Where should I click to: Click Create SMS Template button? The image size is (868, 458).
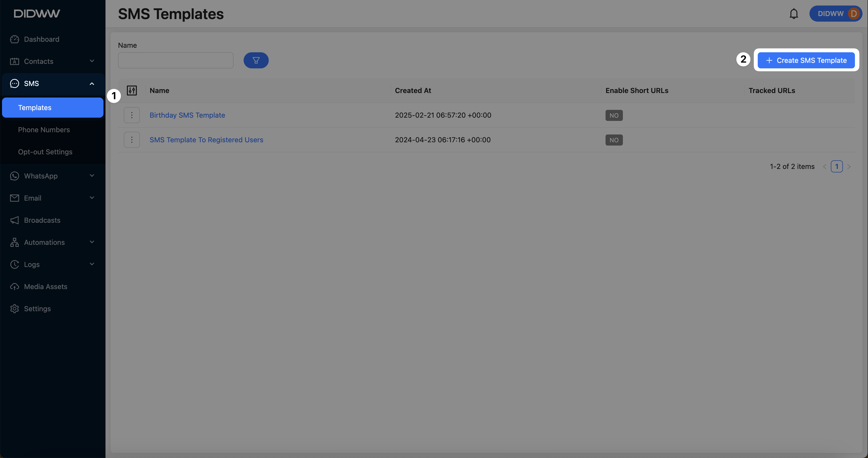coord(806,60)
